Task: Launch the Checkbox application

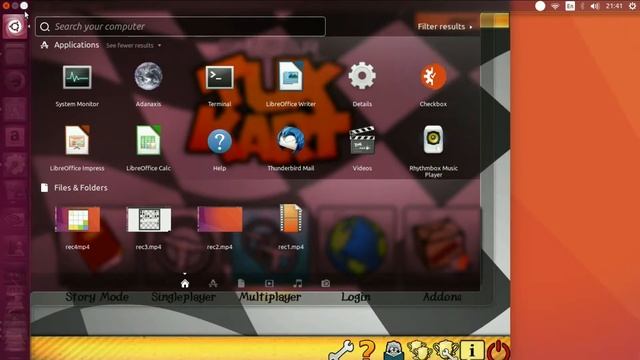Action: point(433,77)
